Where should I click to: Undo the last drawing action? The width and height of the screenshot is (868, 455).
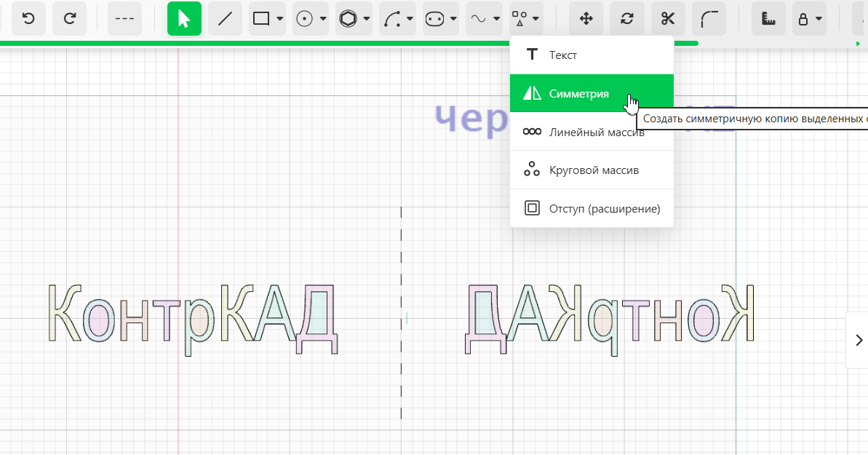29,19
